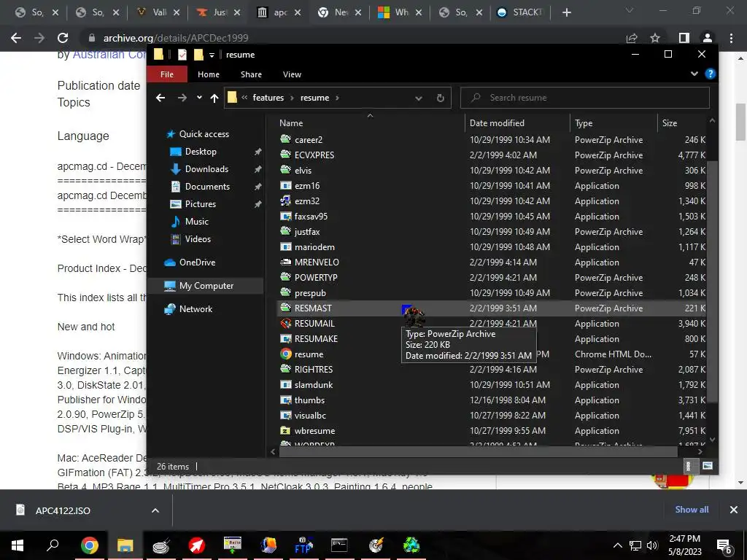Screen dimensions: 747x560
Task: Open Videos in the navigation pane
Action: (x=198, y=239)
